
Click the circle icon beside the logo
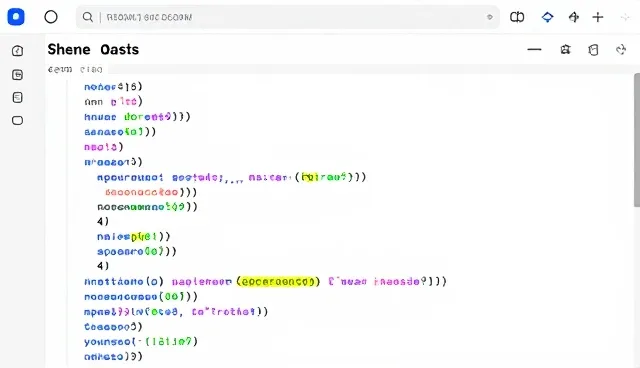click(x=51, y=17)
